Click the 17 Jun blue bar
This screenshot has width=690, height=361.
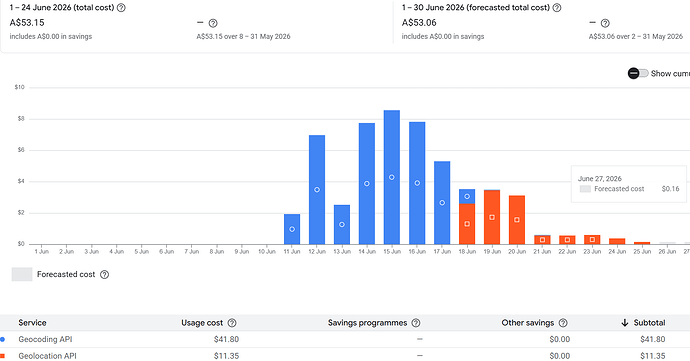pos(442,203)
